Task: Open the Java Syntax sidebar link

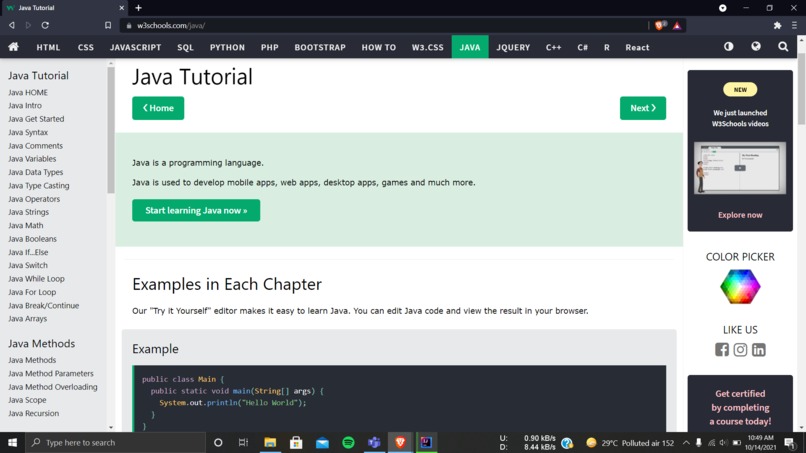Action: click(28, 132)
